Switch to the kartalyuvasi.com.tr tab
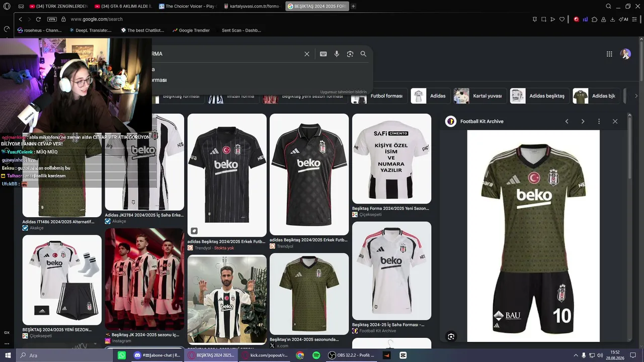Screen dimensions: 644x362 tap(252, 6)
